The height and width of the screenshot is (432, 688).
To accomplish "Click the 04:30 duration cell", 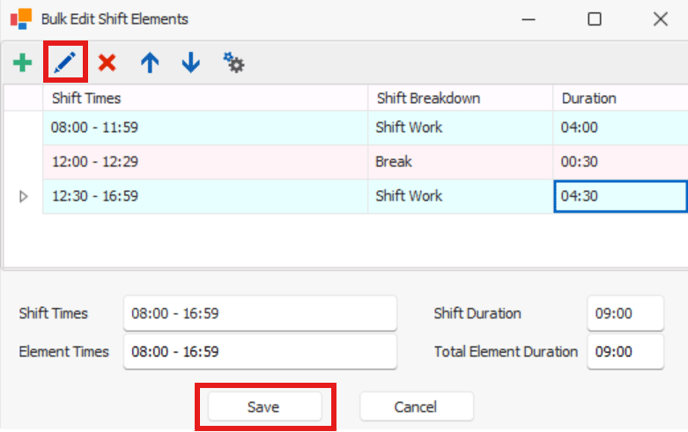I will (x=620, y=196).
